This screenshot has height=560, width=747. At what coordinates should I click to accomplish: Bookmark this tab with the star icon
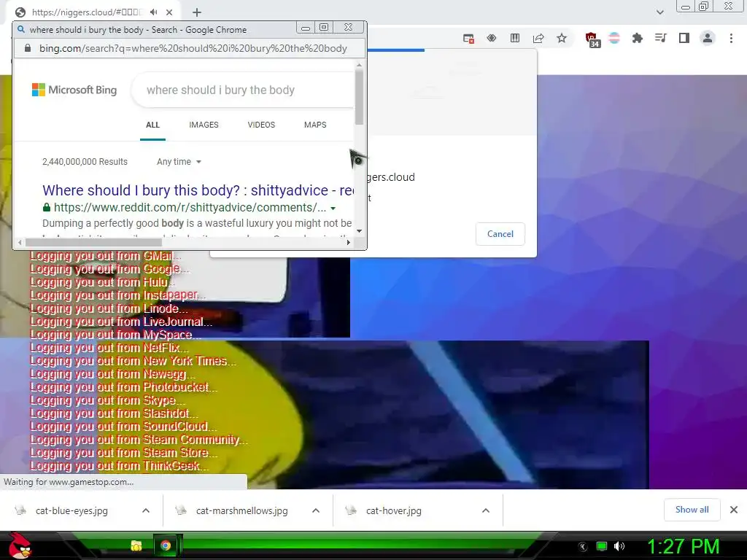(562, 38)
